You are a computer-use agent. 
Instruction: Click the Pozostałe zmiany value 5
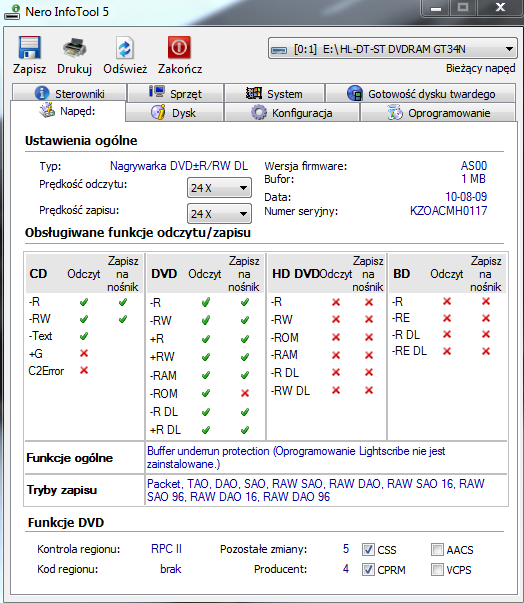point(346,549)
